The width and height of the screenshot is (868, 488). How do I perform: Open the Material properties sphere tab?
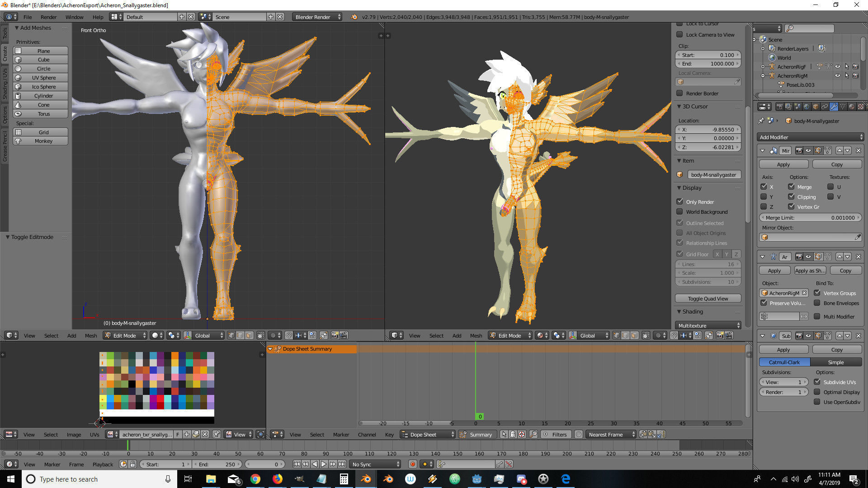[852, 107]
